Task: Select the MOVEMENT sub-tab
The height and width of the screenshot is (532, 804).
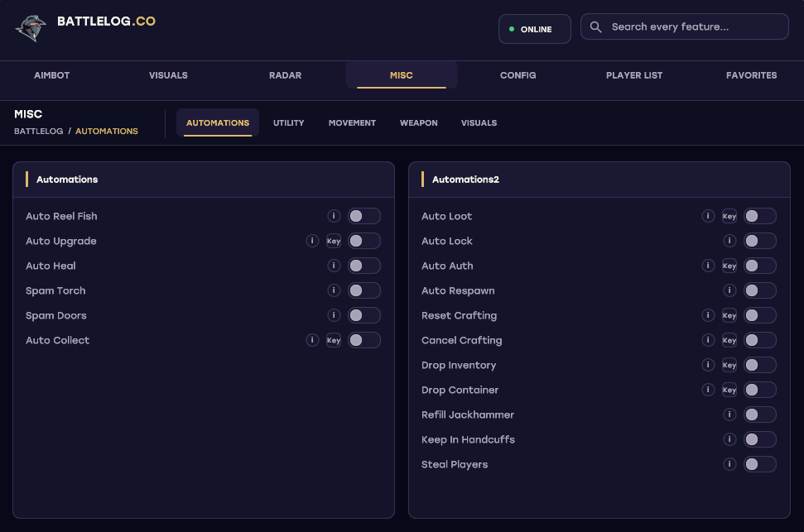Action: click(352, 123)
